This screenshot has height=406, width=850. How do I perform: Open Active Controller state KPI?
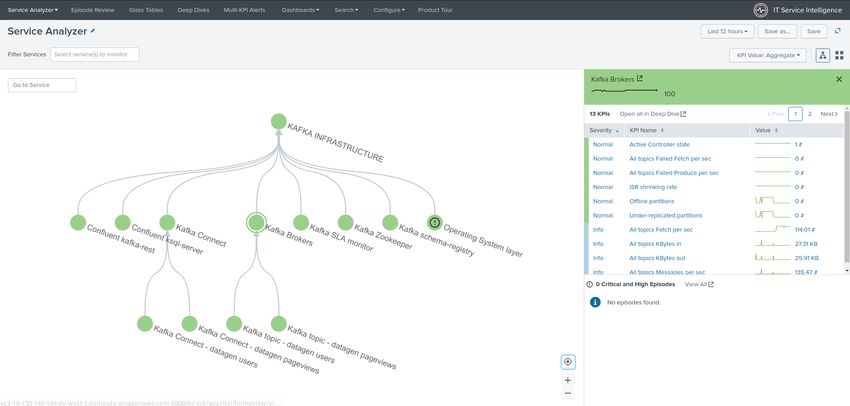(659, 145)
